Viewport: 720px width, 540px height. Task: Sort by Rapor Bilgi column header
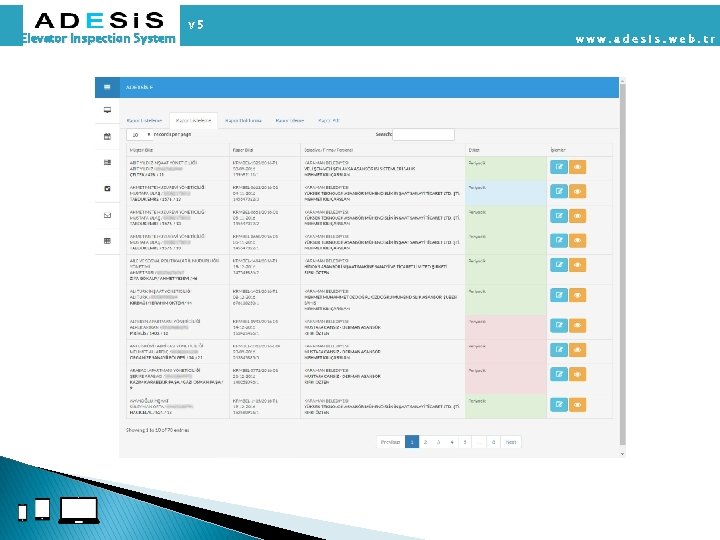pyautogui.click(x=265, y=150)
